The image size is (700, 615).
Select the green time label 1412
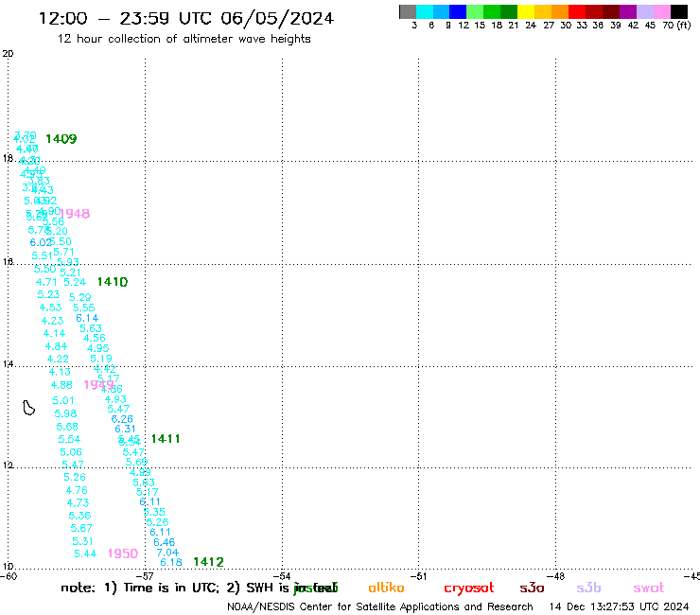(208, 562)
